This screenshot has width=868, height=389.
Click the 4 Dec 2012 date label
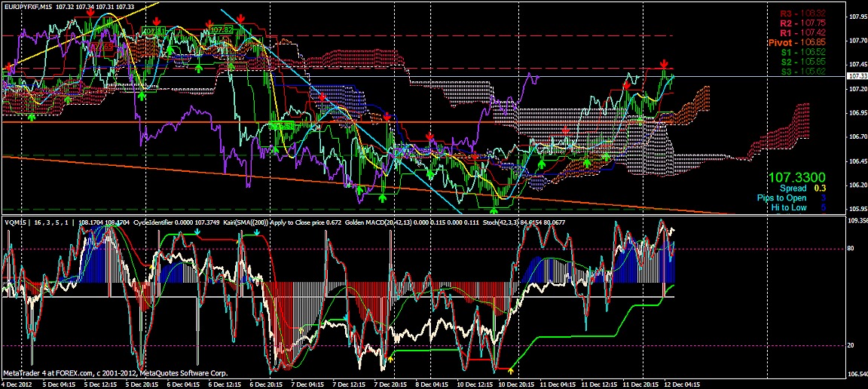click(18, 384)
